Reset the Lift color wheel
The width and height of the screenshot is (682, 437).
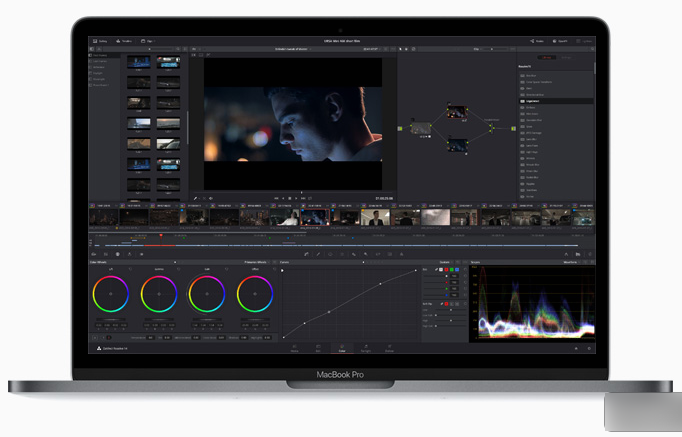point(130,269)
